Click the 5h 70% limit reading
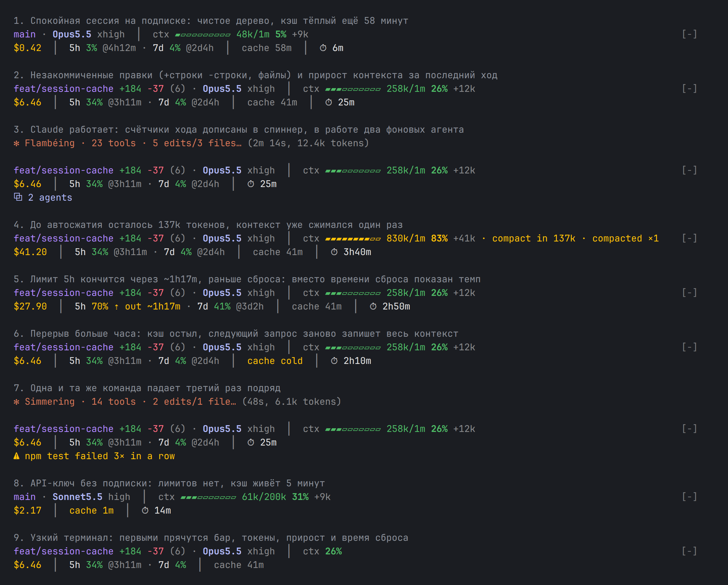 click(91, 306)
